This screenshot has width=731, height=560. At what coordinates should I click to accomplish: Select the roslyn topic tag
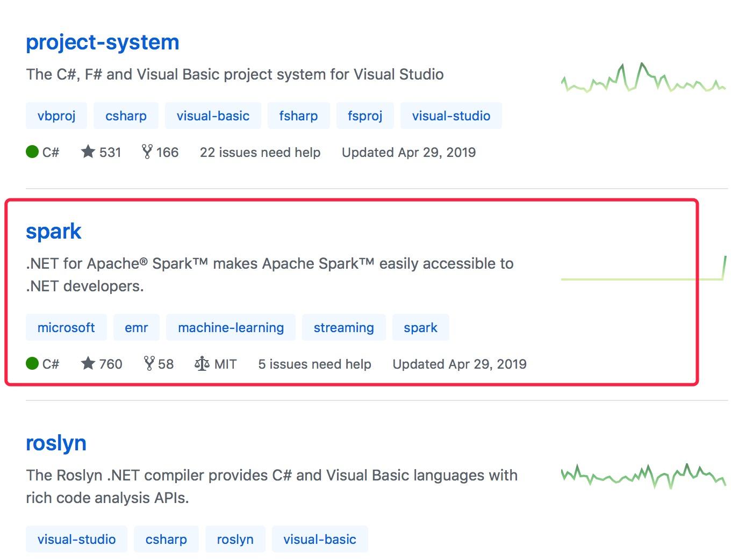[x=235, y=539]
